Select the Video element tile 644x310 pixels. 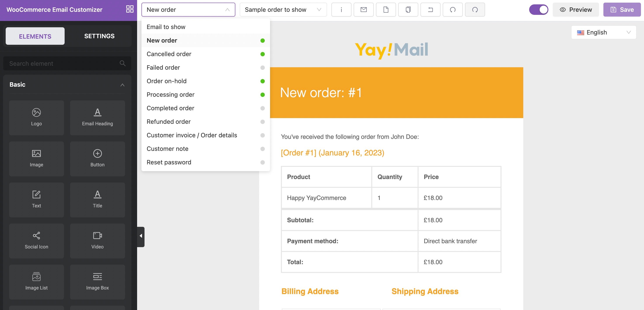tap(97, 241)
